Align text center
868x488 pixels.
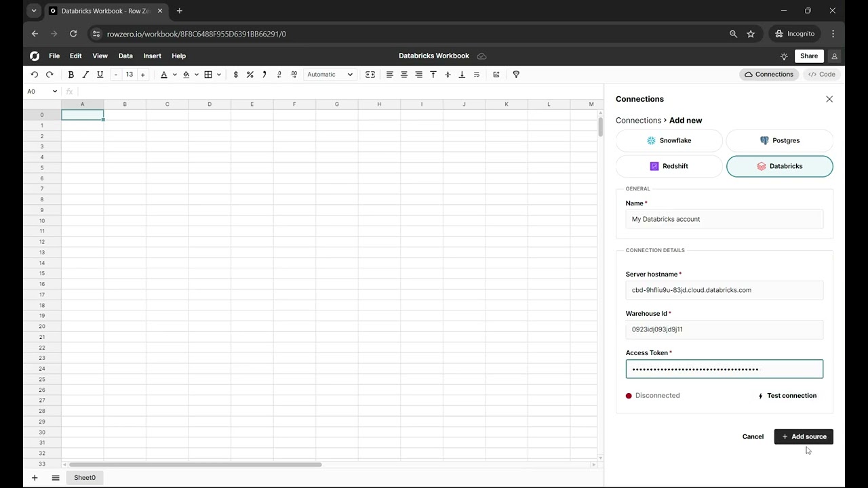[x=404, y=75]
